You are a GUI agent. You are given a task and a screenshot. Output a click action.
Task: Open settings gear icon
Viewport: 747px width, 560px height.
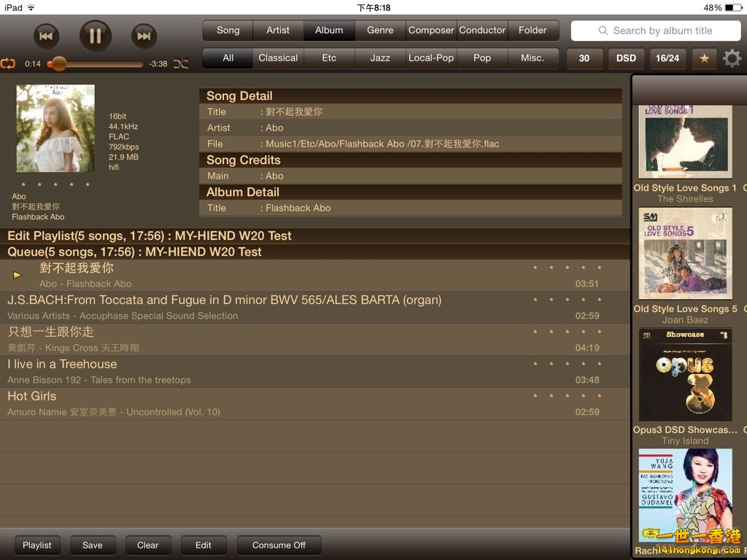click(732, 58)
